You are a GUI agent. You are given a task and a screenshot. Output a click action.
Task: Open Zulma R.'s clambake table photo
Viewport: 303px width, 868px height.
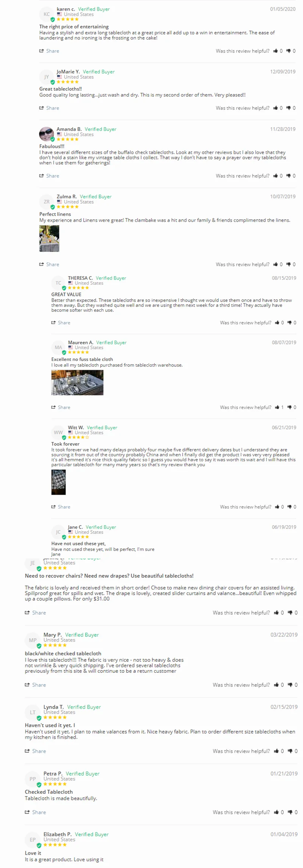(x=49, y=239)
